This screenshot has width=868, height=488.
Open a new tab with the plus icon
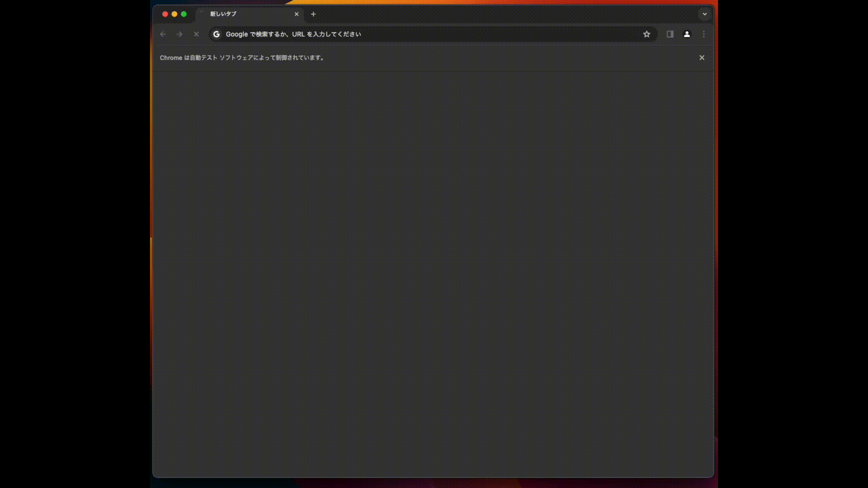coord(313,14)
